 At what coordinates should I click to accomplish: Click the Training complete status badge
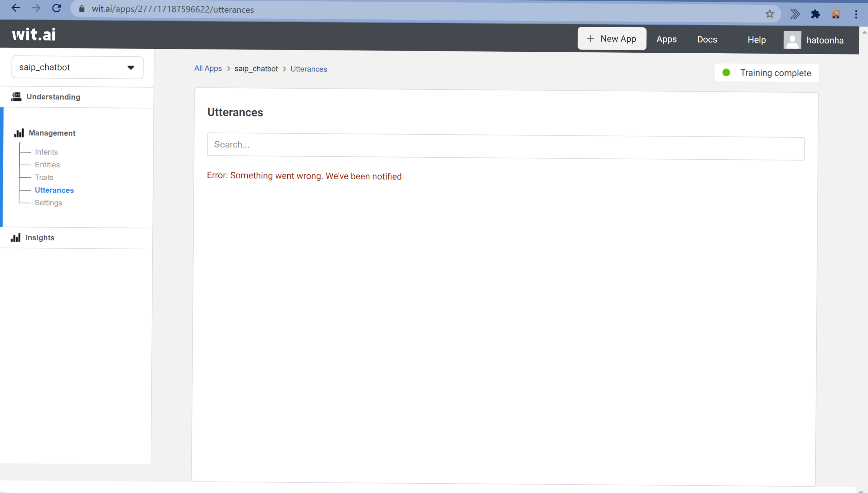click(x=766, y=73)
